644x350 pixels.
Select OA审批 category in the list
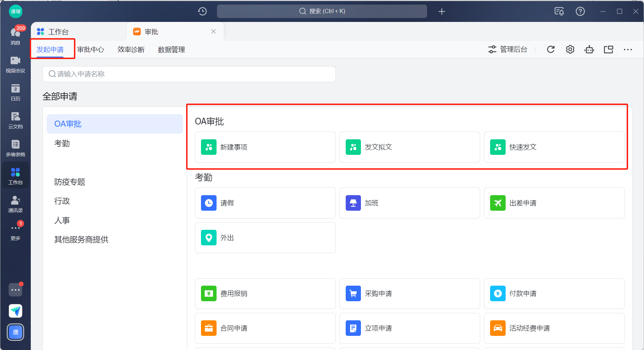pyautogui.click(x=115, y=124)
